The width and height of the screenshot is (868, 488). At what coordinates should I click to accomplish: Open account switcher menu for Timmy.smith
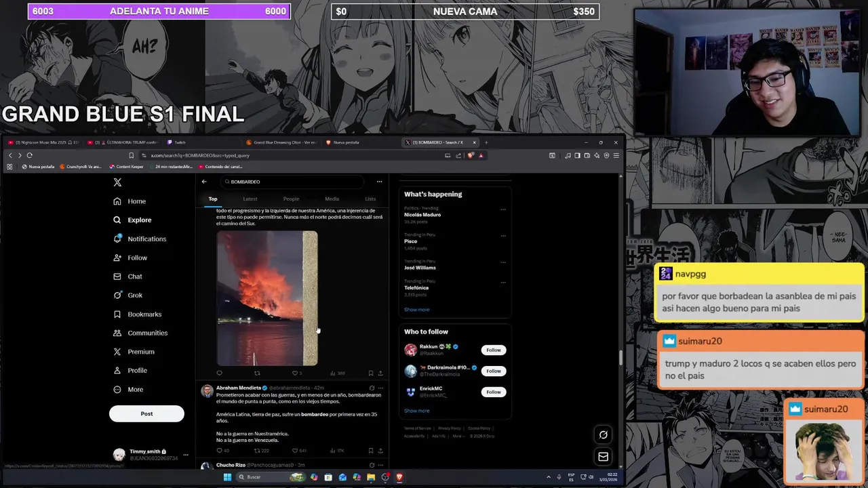click(185, 455)
